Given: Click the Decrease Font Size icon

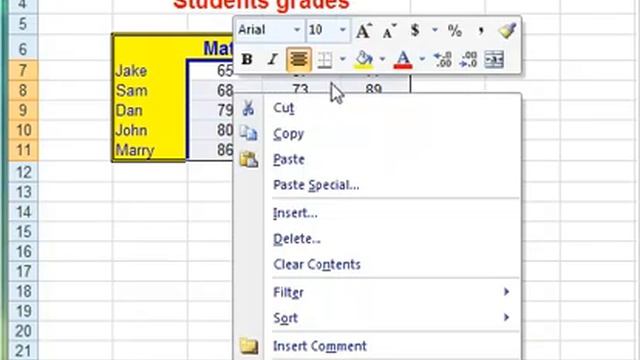Looking at the screenshot, I should (x=389, y=31).
